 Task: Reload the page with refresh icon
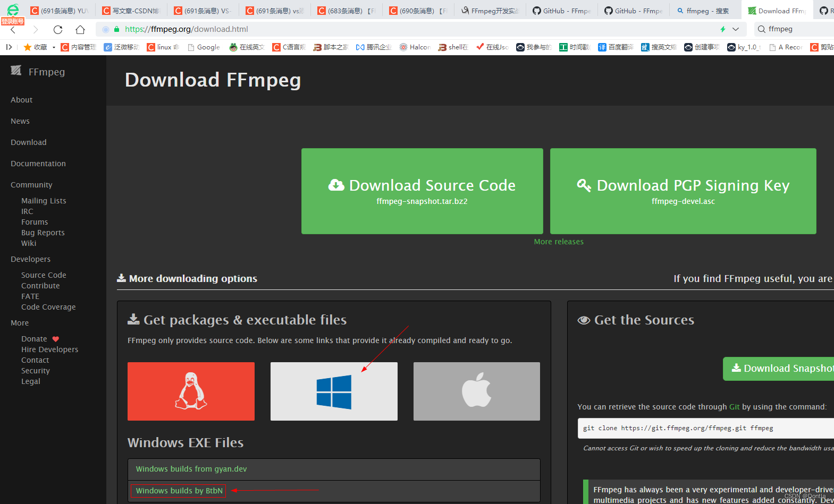[x=58, y=29]
